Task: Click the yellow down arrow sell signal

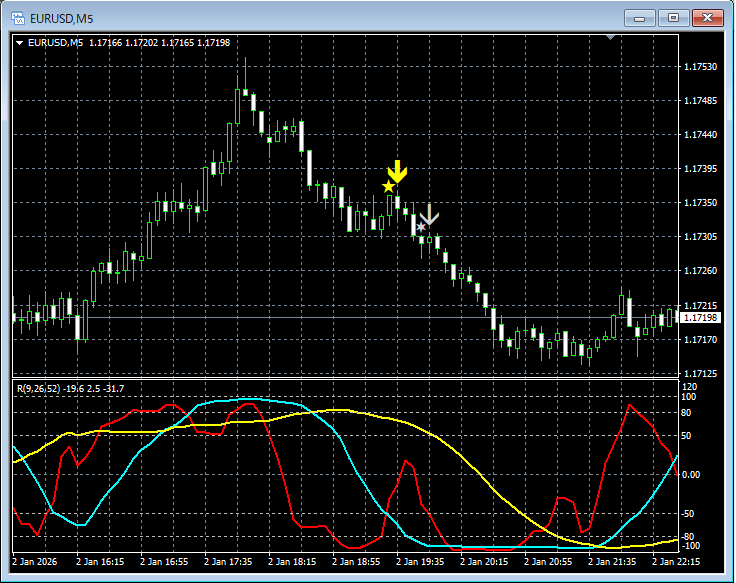Action: [x=398, y=172]
